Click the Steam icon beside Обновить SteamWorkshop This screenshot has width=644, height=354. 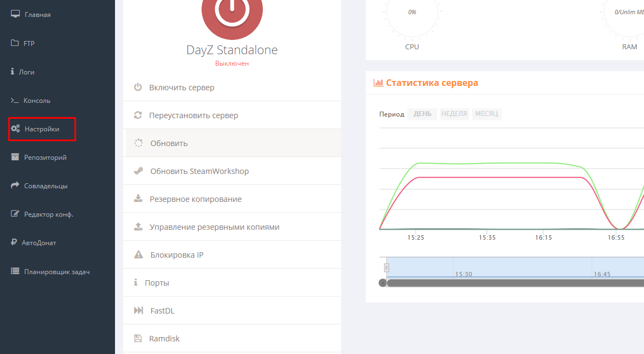139,171
